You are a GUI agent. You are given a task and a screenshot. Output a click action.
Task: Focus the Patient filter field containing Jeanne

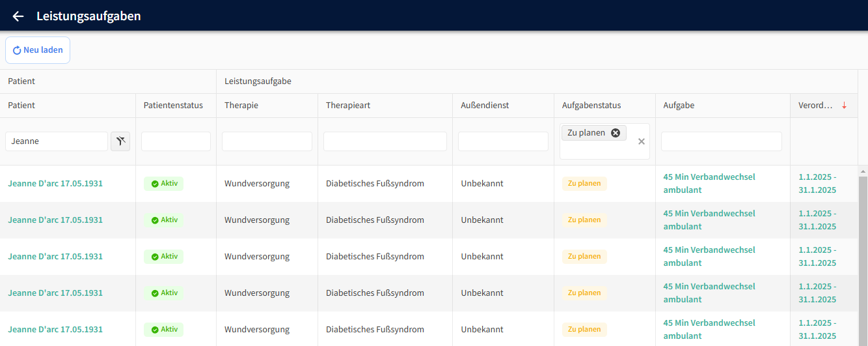[57, 141]
